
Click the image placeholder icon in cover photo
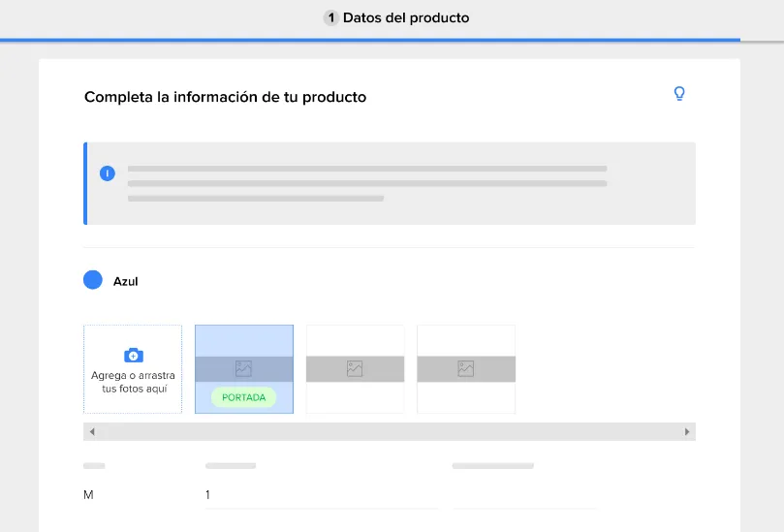tap(243, 369)
